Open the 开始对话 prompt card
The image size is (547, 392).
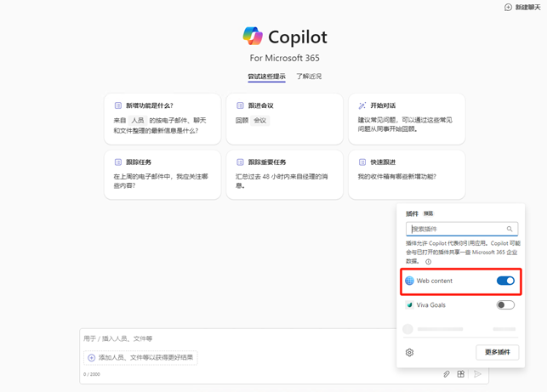click(407, 119)
